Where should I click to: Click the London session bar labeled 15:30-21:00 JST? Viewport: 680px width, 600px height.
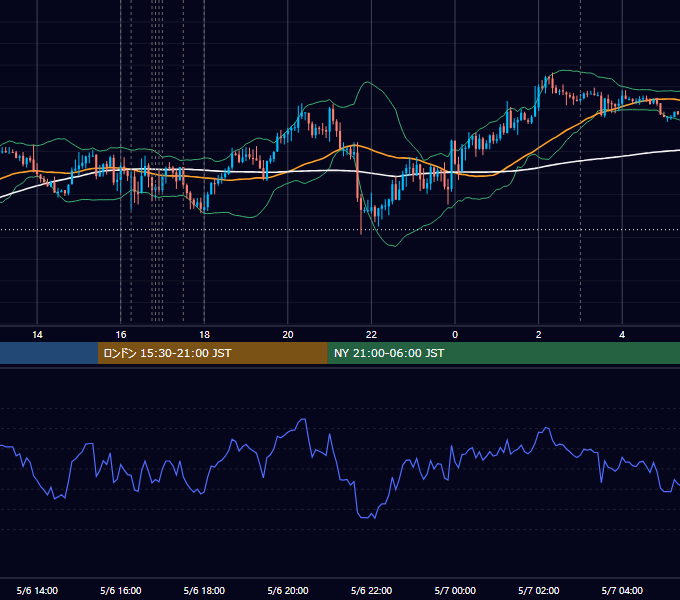[x=212, y=353]
